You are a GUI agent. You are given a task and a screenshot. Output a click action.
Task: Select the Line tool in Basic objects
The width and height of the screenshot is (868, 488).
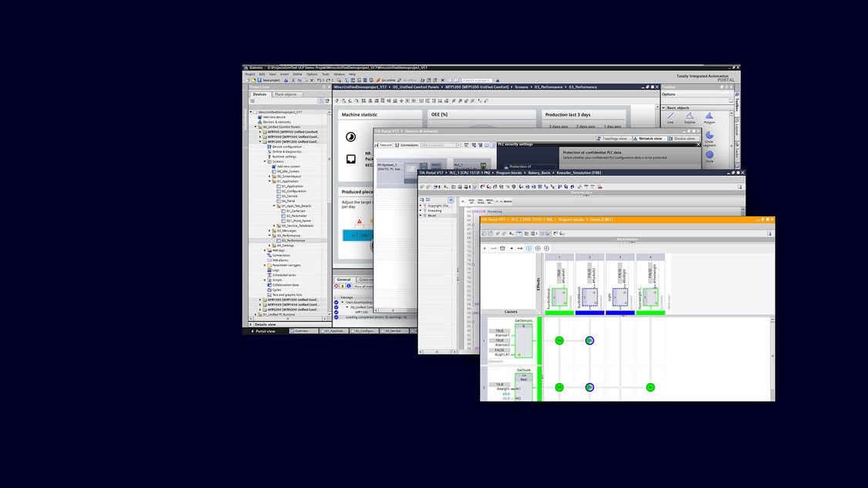[x=671, y=119]
